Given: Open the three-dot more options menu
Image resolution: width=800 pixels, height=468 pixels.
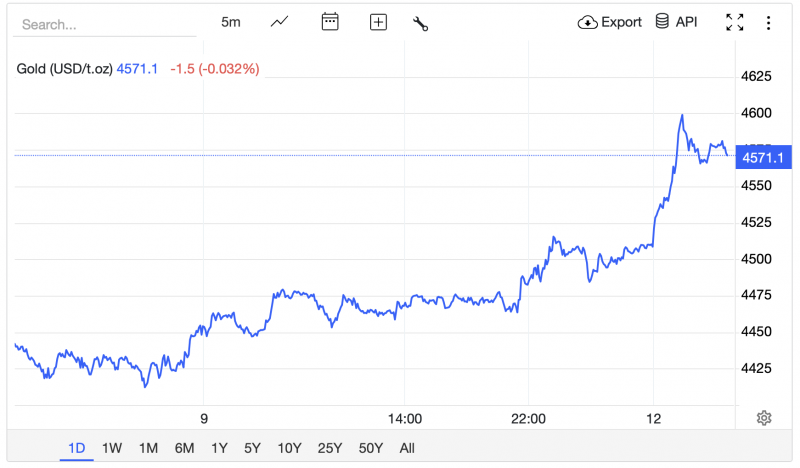Looking at the screenshot, I should click(x=768, y=22).
